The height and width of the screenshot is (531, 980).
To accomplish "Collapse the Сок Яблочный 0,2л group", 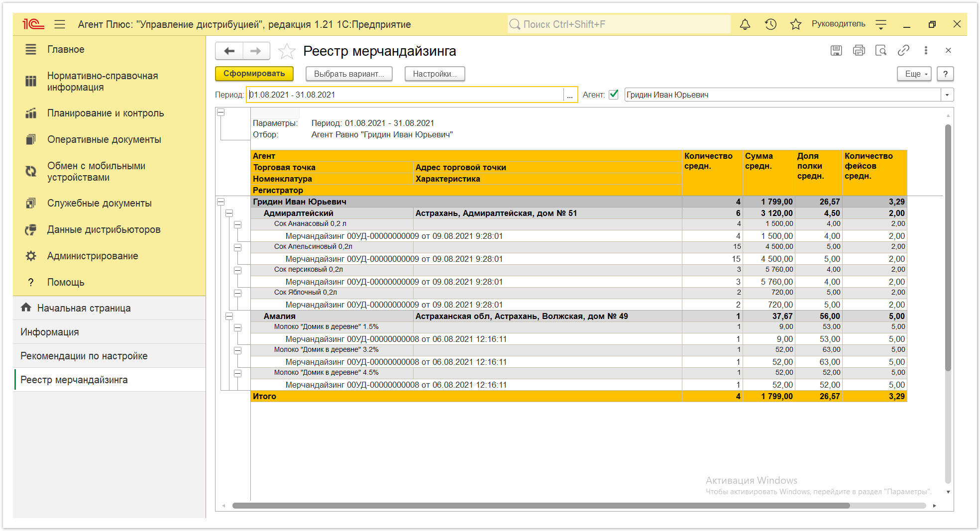I will point(238,293).
